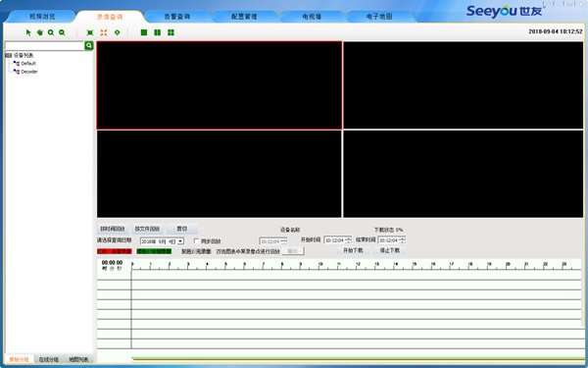
Task: Adjust the start time spinner field
Action: coord(337,240)
